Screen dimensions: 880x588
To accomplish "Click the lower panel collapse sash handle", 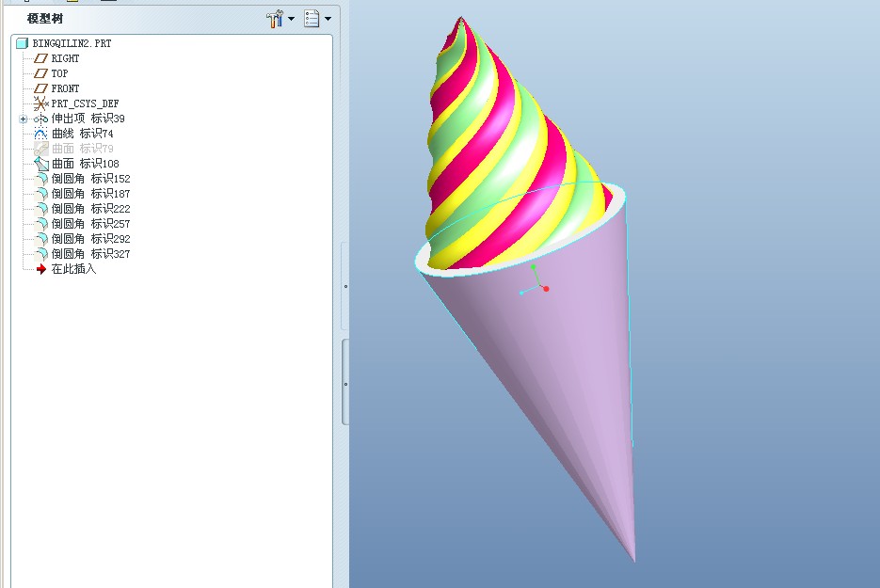I will point(345,384).
